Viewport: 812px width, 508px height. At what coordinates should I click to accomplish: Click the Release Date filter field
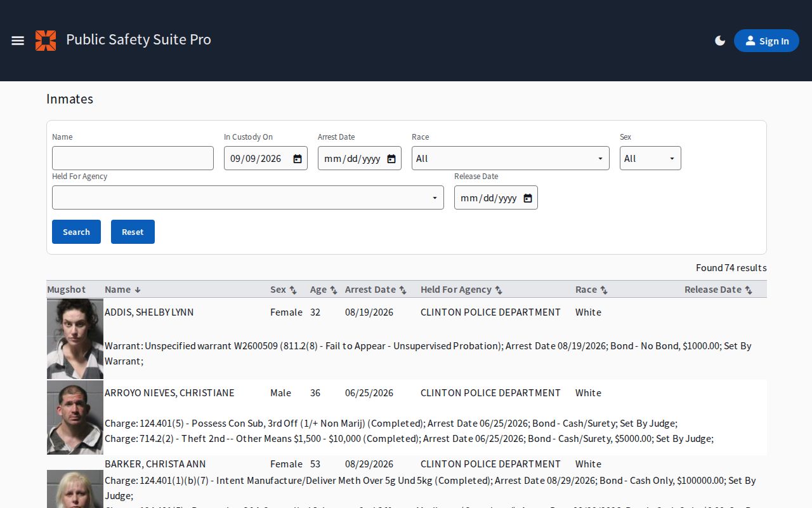(x=496, y=197)
